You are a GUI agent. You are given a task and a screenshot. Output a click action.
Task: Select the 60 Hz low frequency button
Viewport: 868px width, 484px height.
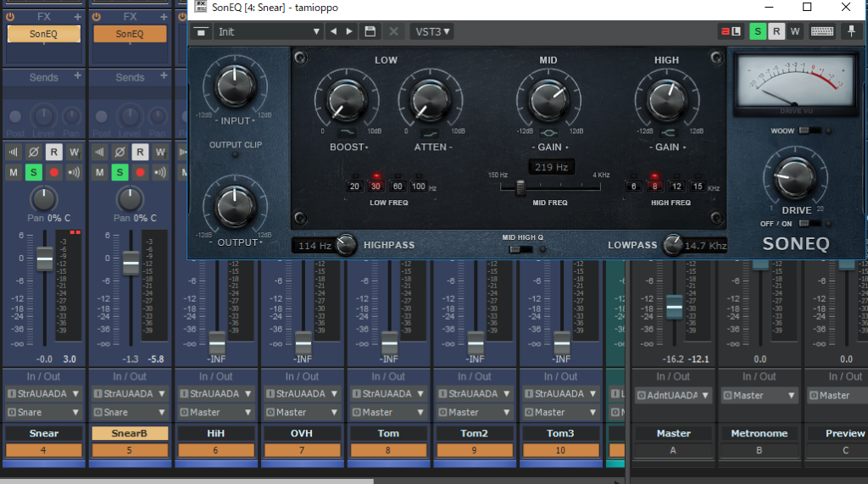coord(397,186)
